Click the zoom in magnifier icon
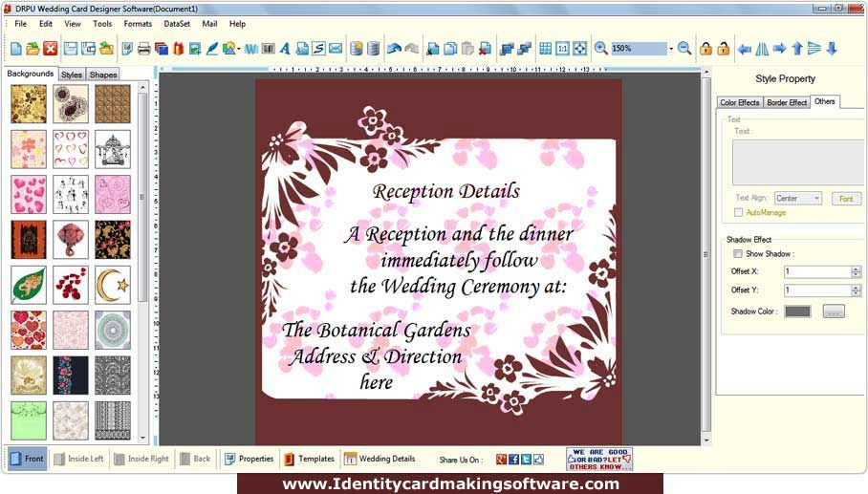The height and width of the screenshot is (494, 868). pyautogui.click(x=600, y=49)
